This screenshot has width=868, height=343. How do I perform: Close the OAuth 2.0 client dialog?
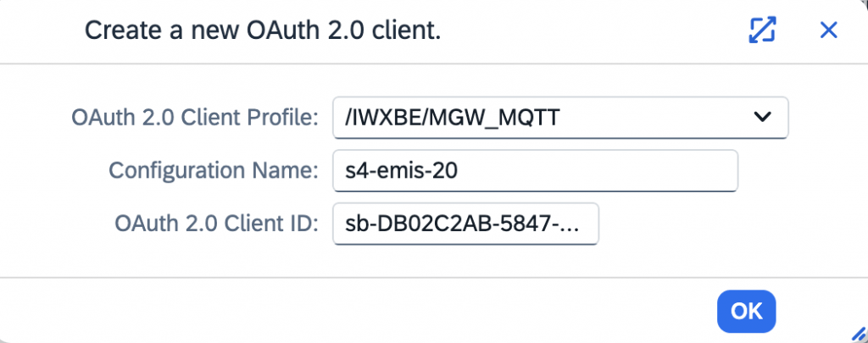(x=828, y=30)
